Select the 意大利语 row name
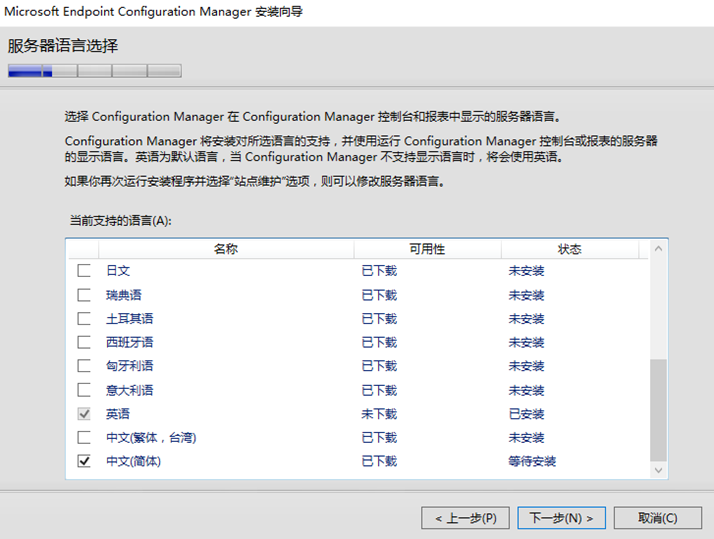 (130, 390)
